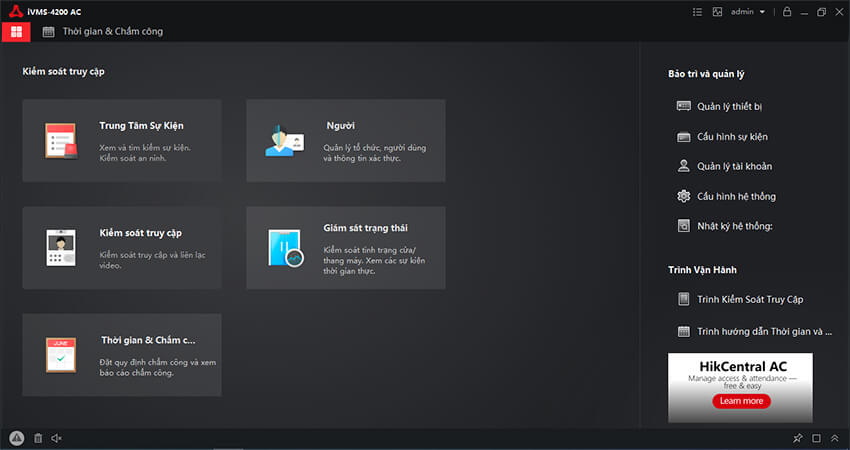
Task: Open the image monitor icon beside admin
Action: [717, 12]
